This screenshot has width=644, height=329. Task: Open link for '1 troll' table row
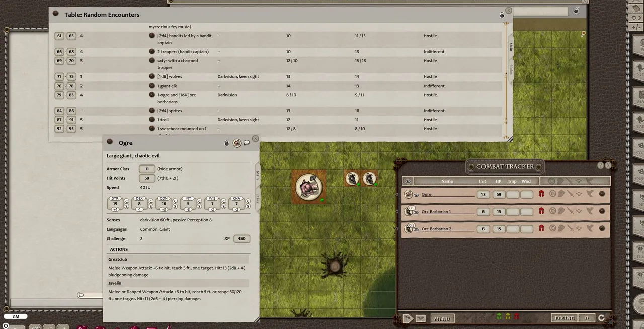152,120
